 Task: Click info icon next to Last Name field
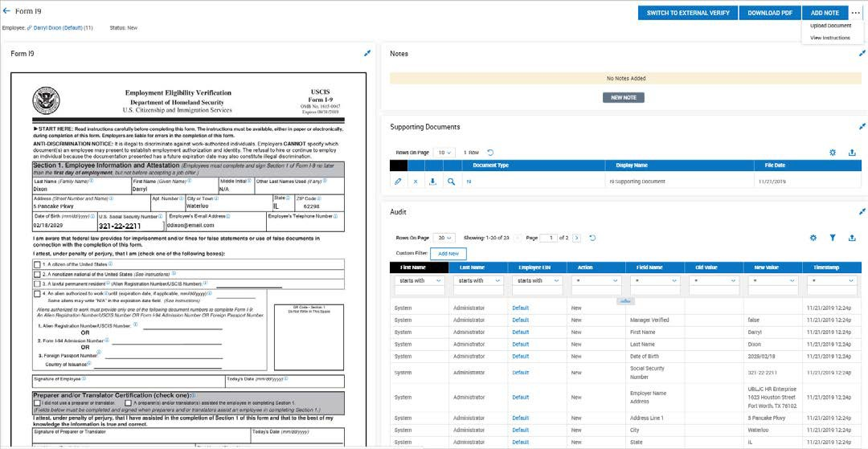point(92,180)
